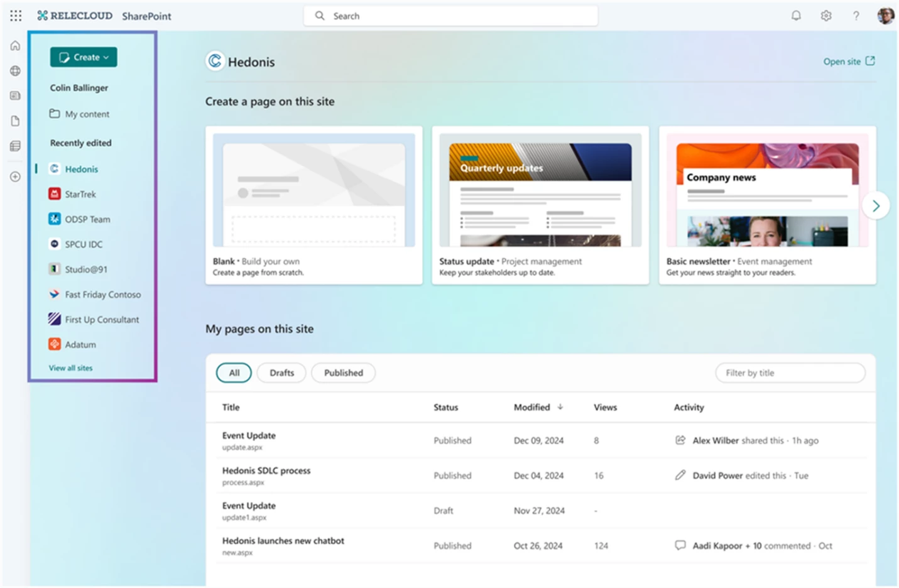Click the Studio@91 site icon
The width and height of the screenshot is (899, 588).
[55, 269]
